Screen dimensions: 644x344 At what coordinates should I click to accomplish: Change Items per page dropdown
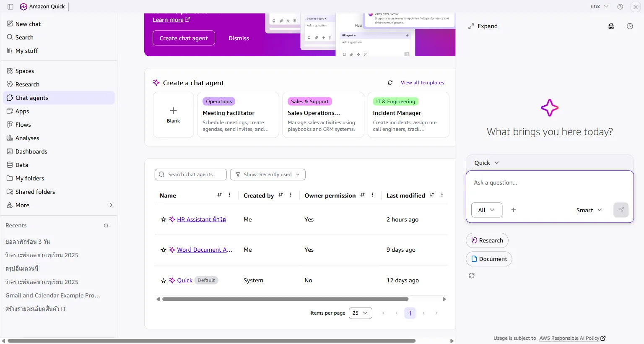click(x=360, y=313)
